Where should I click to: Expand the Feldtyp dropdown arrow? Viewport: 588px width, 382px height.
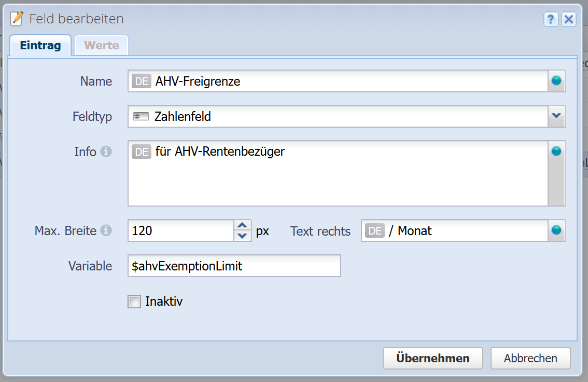[556, 116]
